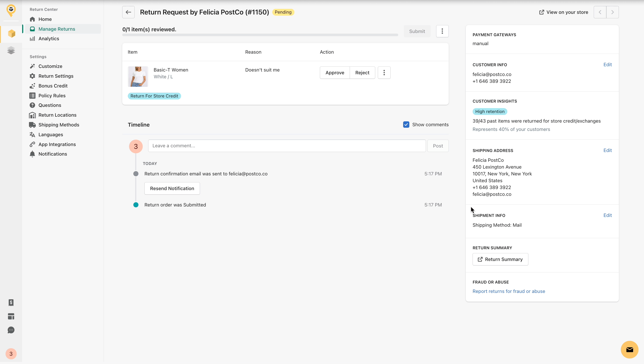Open the layout template icon in left rail
This screenshot has height=364, width=644.
pyautogui.click(x=11, y=316)
